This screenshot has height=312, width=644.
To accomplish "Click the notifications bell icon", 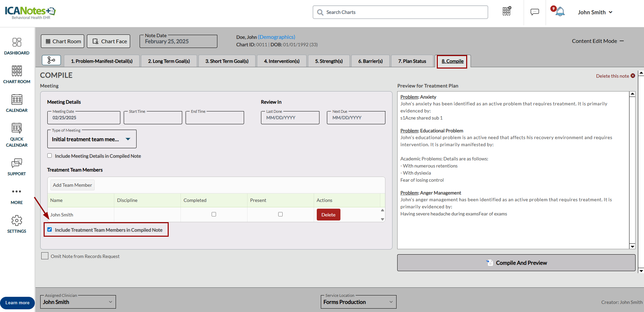I will [560, 12].
